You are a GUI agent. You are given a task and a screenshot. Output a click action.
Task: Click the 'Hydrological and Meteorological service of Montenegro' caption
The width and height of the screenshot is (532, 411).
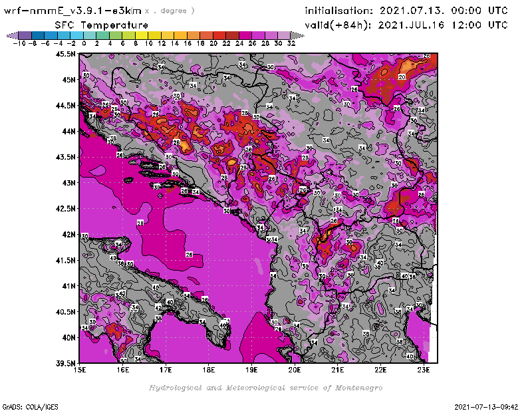click(x=265, y=388)
